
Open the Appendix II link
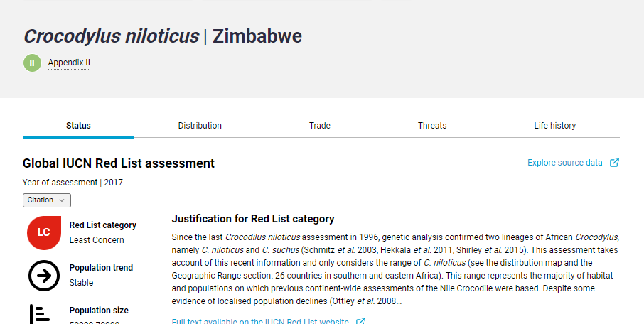pyautogui.click(x=69, y=63)
